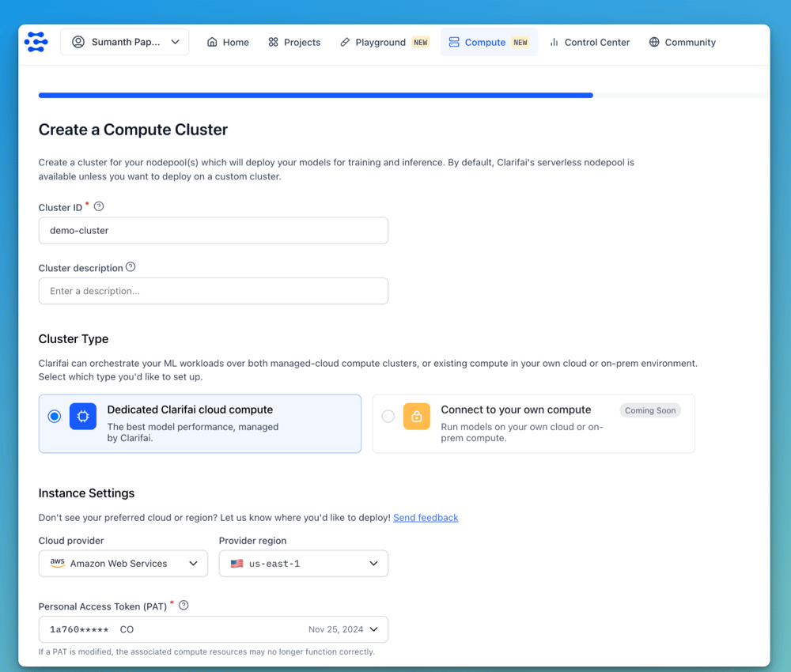The height and width of the screenshot is (672, 791).
Task: Click the Personal Access Token help icon
Action: pos(184,606)
